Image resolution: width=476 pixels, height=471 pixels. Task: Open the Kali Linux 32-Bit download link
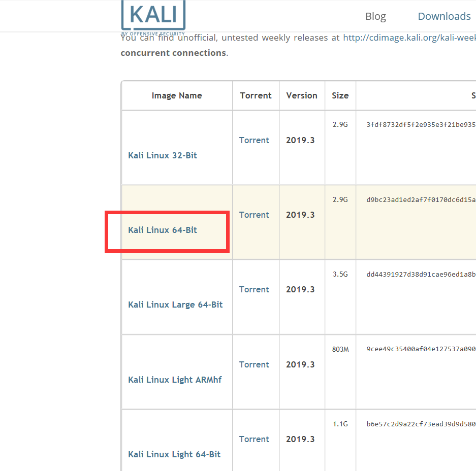coord(162,155)
